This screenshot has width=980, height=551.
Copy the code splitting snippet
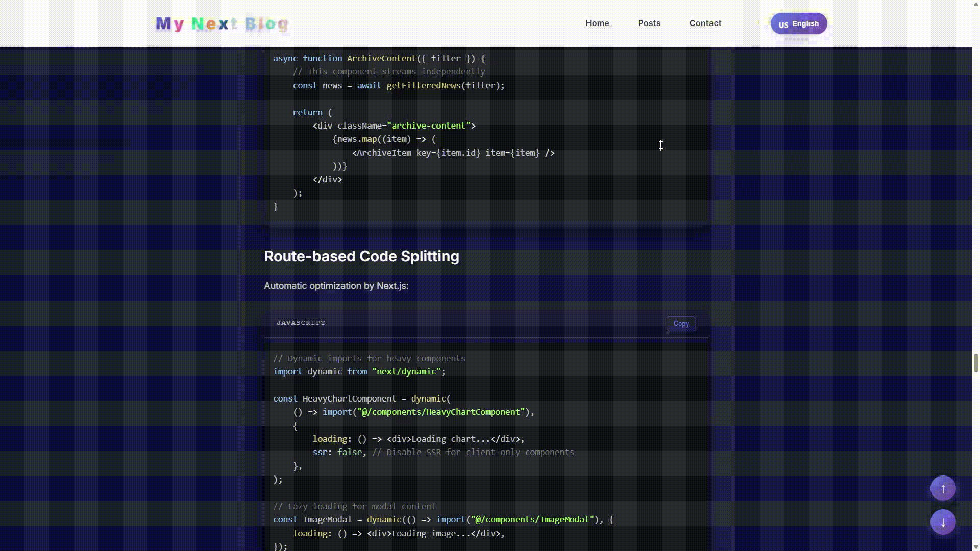point(681,323)
